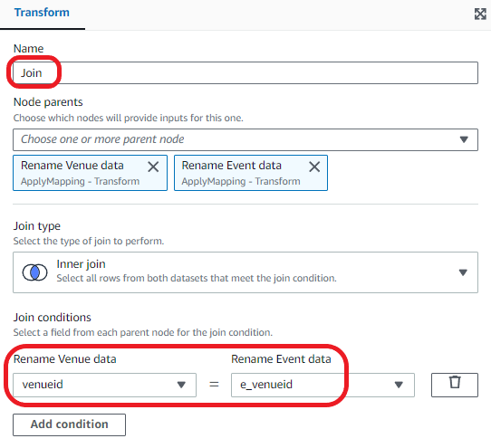Expand join type list using its arrow
The image size is (491, 448).
(463, 272)
